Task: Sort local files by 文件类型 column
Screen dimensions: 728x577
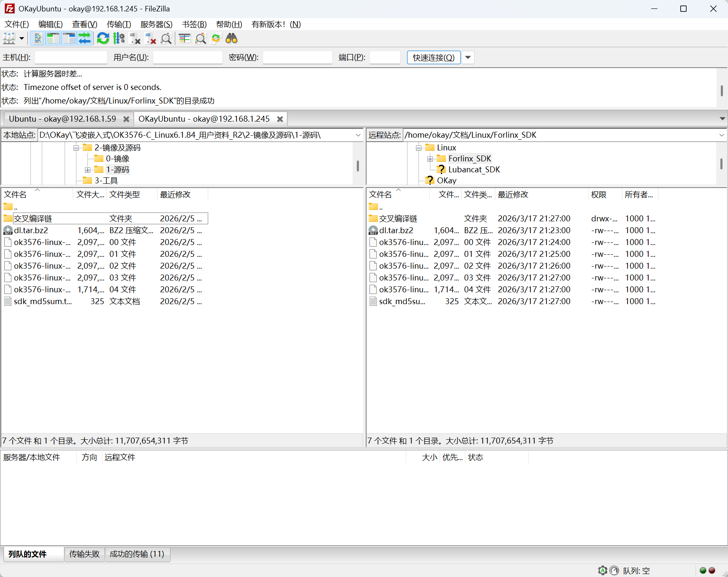Action: tap(132, 195)
